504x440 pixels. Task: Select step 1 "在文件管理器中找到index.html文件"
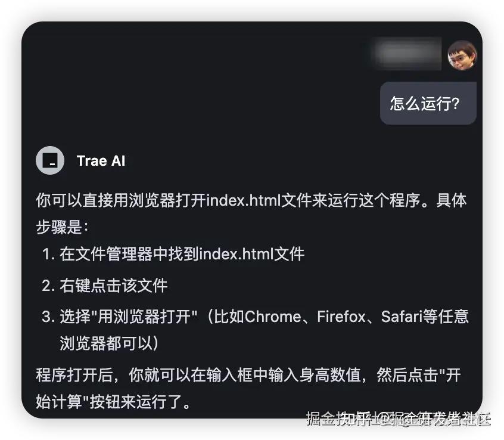[182, 254]
